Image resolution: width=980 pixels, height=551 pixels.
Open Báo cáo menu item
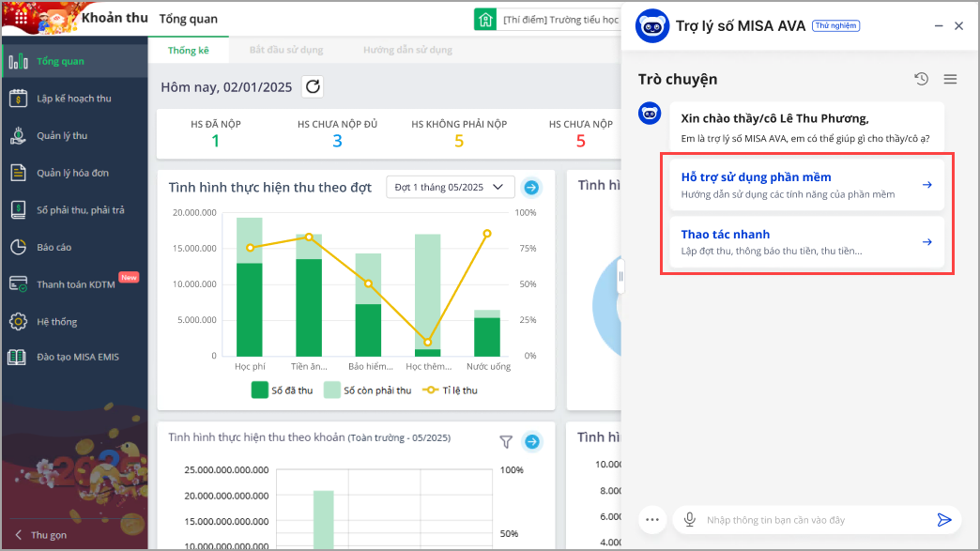(x=75, y=248)
